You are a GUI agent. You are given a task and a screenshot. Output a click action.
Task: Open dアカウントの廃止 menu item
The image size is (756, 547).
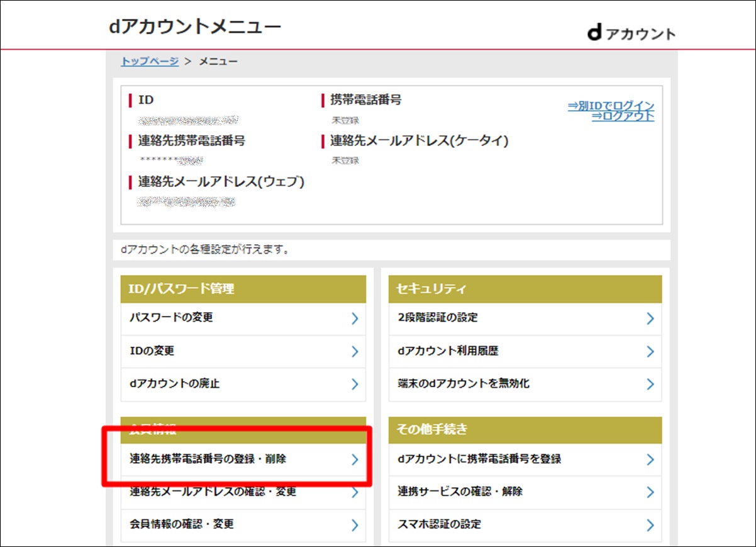tap(243, 384)
